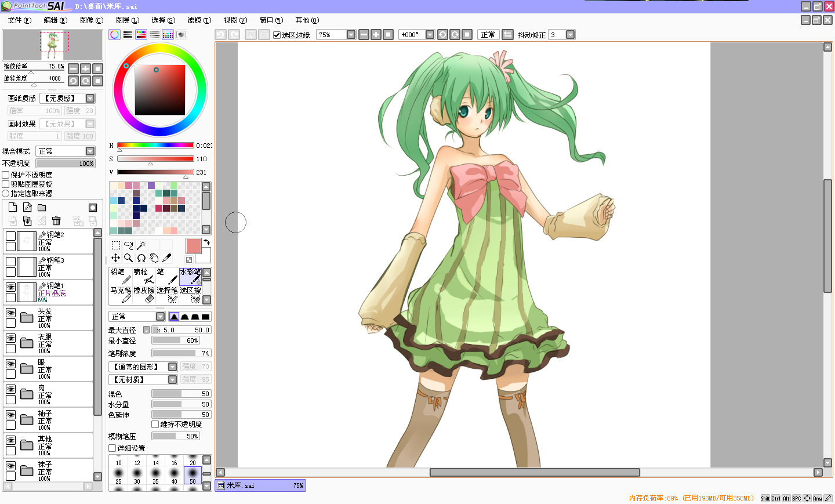Adjust the 笔刷浓度 density slider

(181, 353)
